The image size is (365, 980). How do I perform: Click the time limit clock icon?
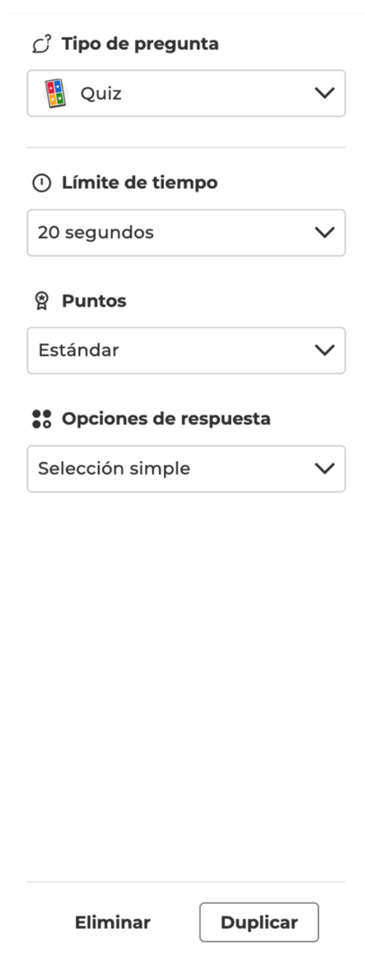click(x=41, y=184)
